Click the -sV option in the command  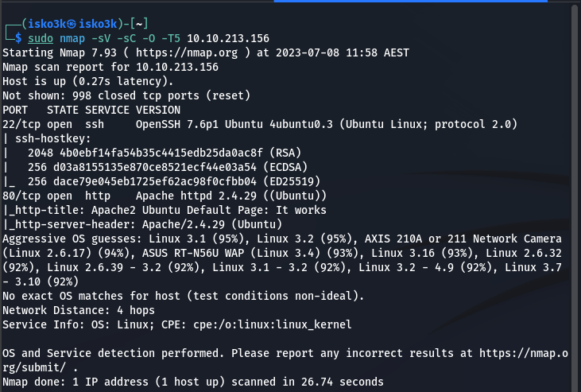point(99,37)
